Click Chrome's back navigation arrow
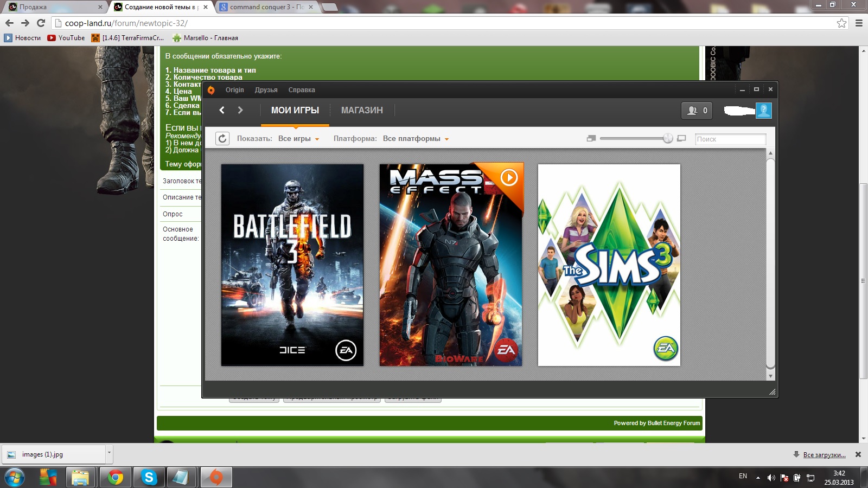This screenshot has width=868, height=488. [9, 23]
